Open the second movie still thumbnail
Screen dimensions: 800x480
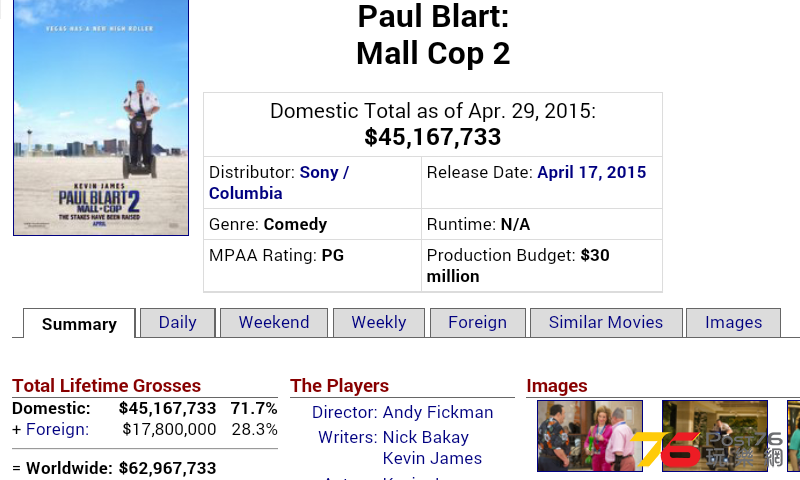715,436
